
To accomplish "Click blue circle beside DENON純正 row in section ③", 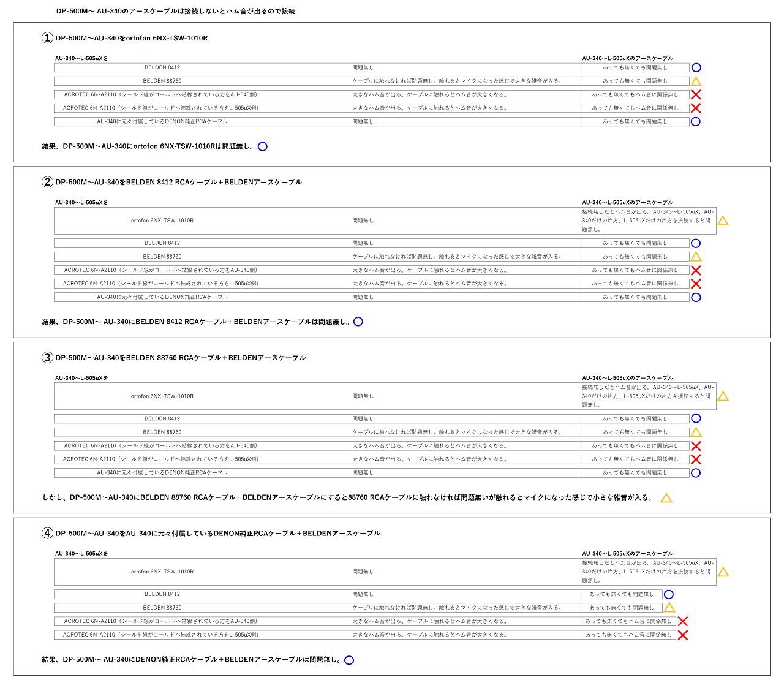I will (x=696, y=473).
